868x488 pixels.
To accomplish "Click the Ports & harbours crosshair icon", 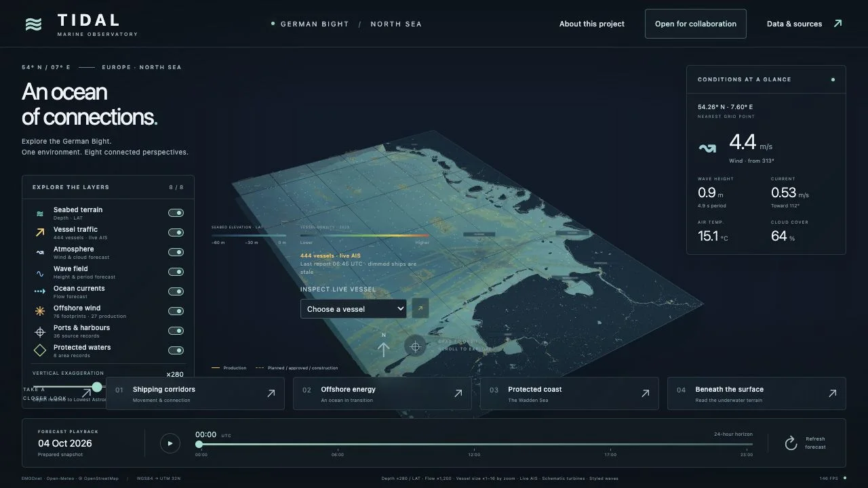I will click(x=40, y=331).
